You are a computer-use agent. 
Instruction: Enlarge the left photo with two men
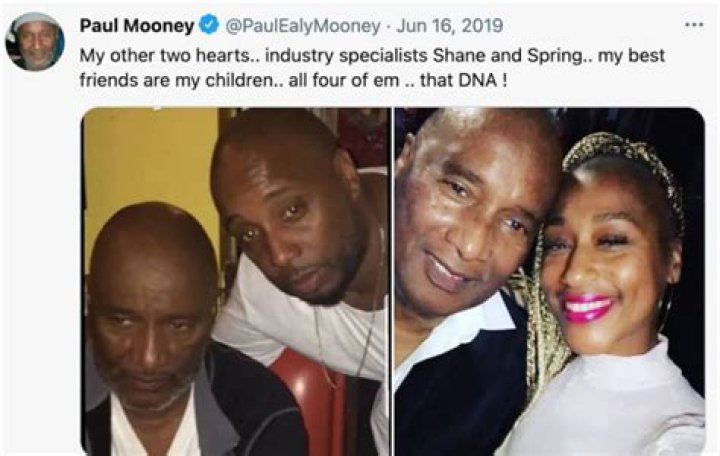[235, 280]
